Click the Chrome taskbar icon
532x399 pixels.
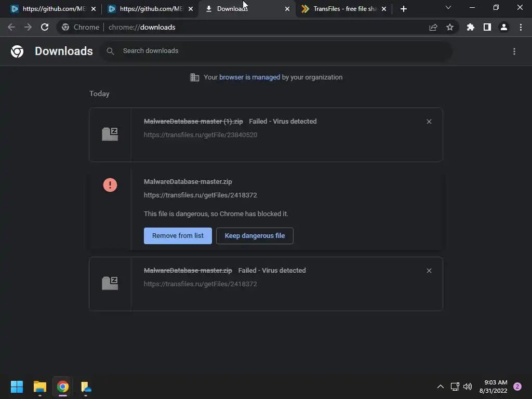point(62,387)
